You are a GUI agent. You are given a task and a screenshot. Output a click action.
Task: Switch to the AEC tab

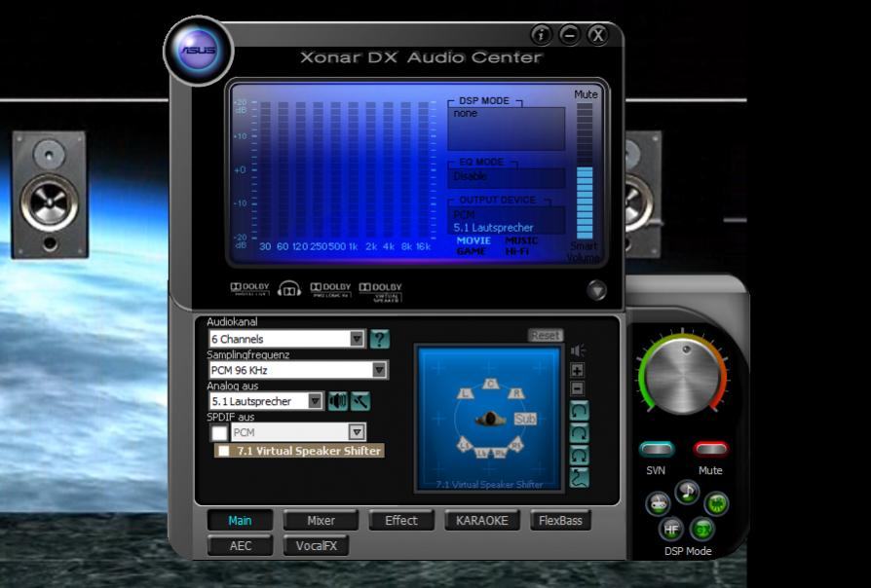click(240, 546)
